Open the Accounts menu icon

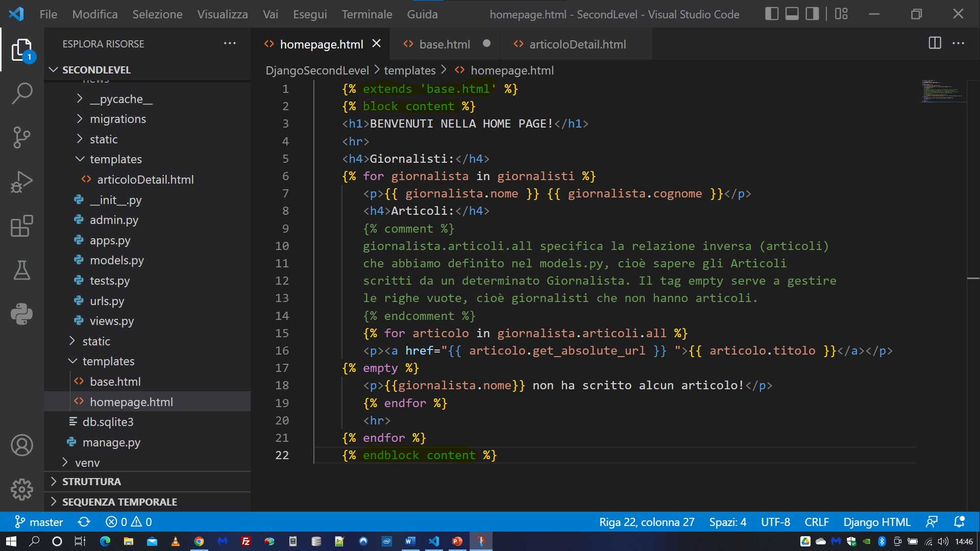pyautogui.click(x=21, y=445)
